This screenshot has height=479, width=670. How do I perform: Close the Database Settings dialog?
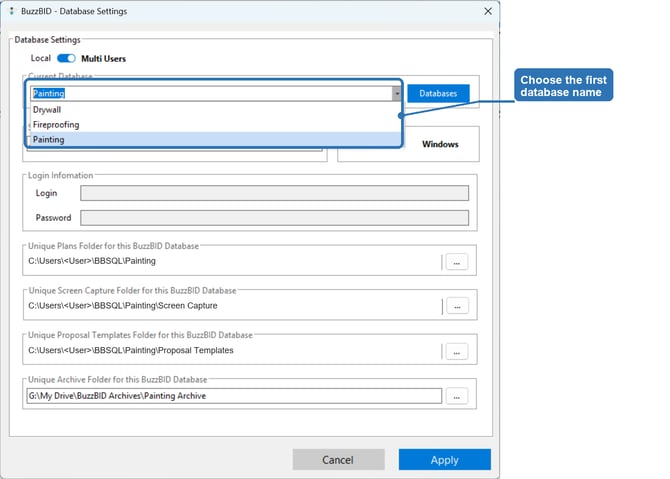click(488, 12)
